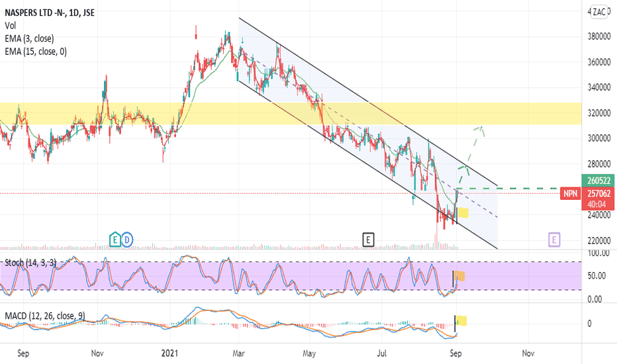Click the MACD (12, 26, close, 9) label
The width and height of the screenshot is (617, 364).
point(45,316)
